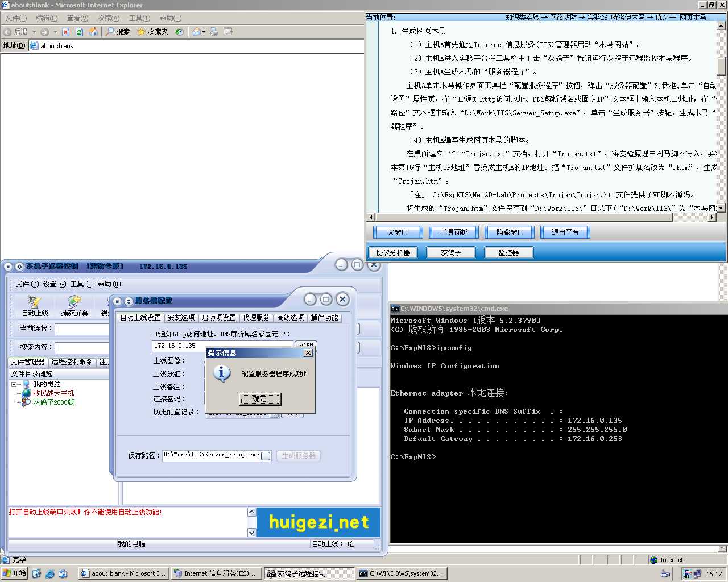Close the 提示信息 dialog with X
The height and width of the screenshot is (582, 728).
(x=308, y=353)
